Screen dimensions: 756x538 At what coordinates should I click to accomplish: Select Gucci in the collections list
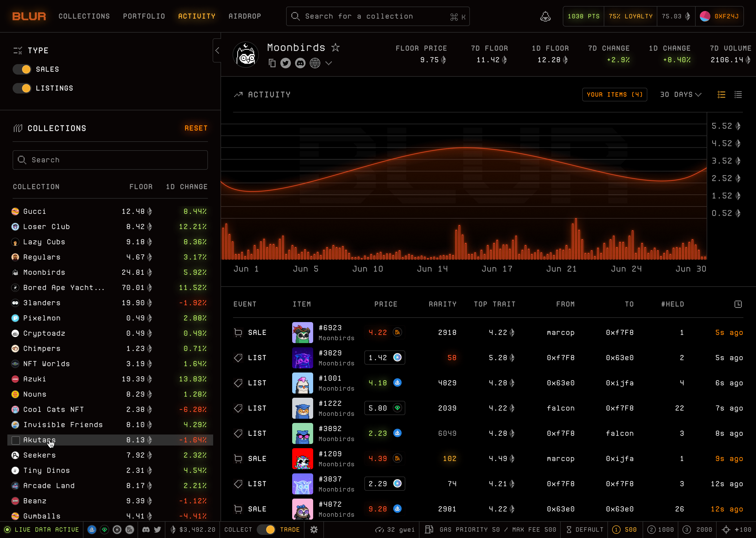[110, 211]
